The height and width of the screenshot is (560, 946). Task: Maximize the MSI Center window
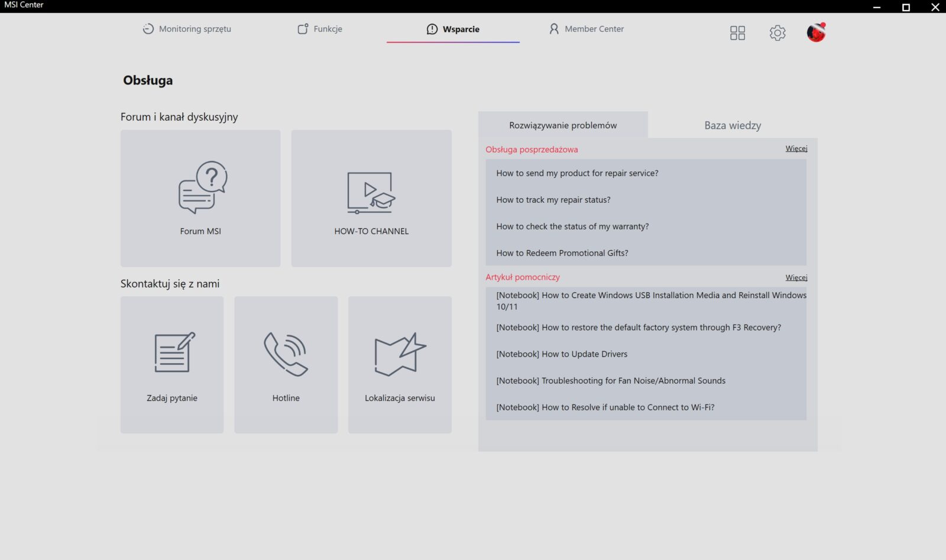[905, 7]
